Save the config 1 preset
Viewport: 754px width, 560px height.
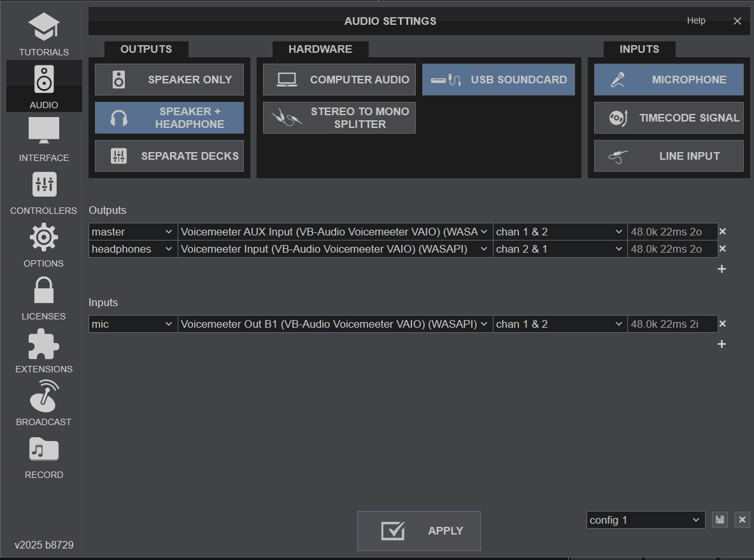coord(720,520)
